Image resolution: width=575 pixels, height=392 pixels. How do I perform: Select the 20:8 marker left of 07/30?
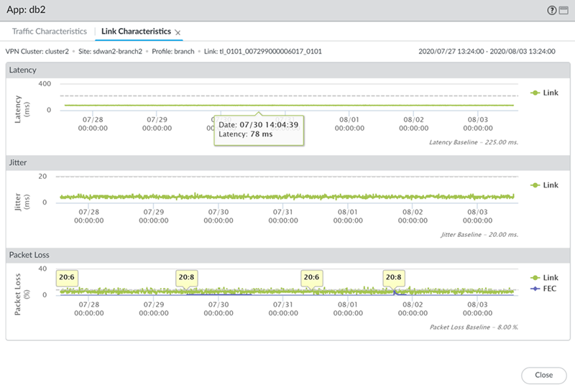(186, 277)
